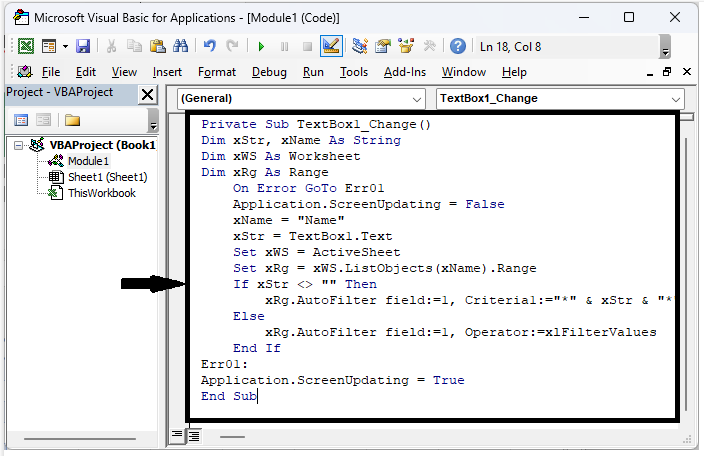Toggle Folders icon in Project pane
The height and width of the screenshot is (456, 704).
click(72, 120)
